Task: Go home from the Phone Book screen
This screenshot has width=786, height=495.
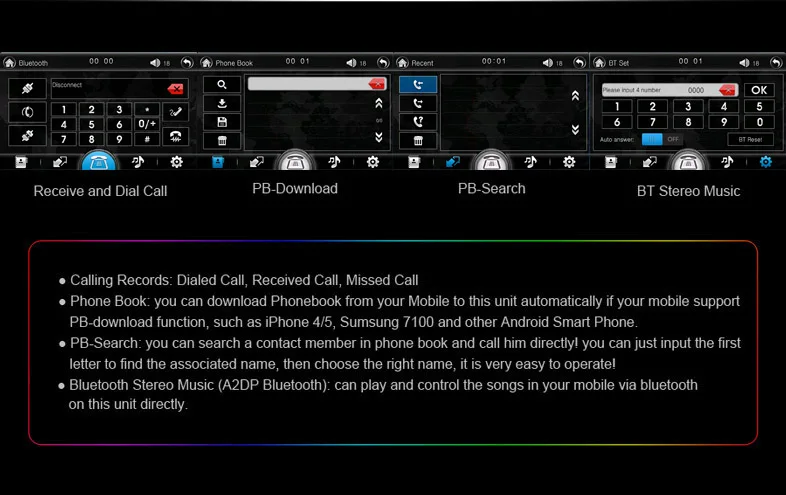Action: [x=206, y=63]
